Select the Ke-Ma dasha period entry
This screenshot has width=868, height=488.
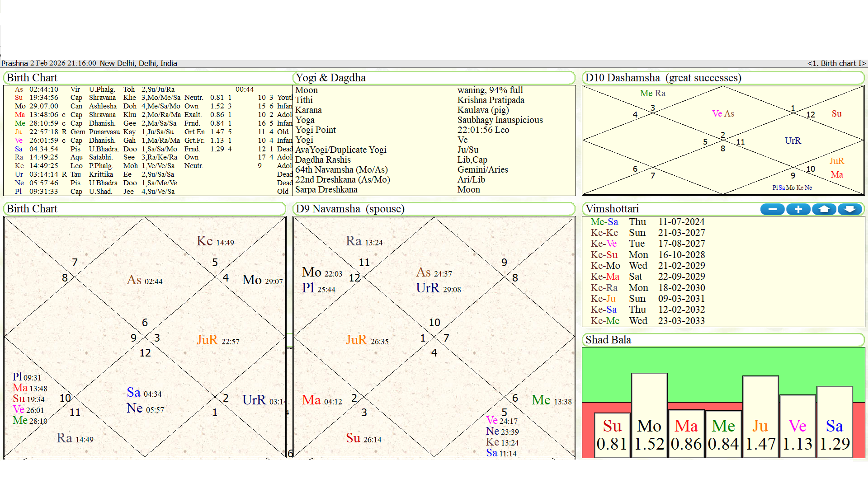tap(604, 277)
